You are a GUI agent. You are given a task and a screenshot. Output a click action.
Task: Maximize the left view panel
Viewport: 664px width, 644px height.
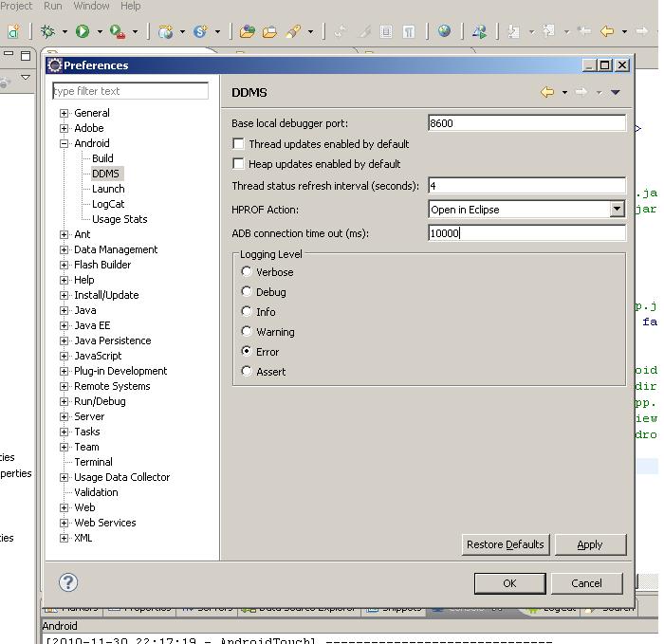tap(26, 55)
